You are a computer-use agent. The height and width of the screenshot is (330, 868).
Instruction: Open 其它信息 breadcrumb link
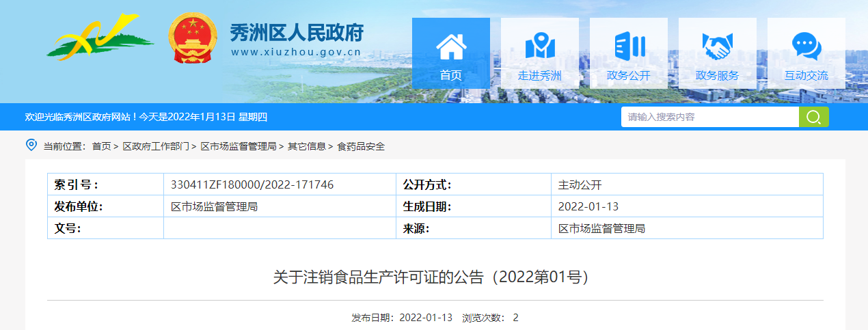(306, 146)
